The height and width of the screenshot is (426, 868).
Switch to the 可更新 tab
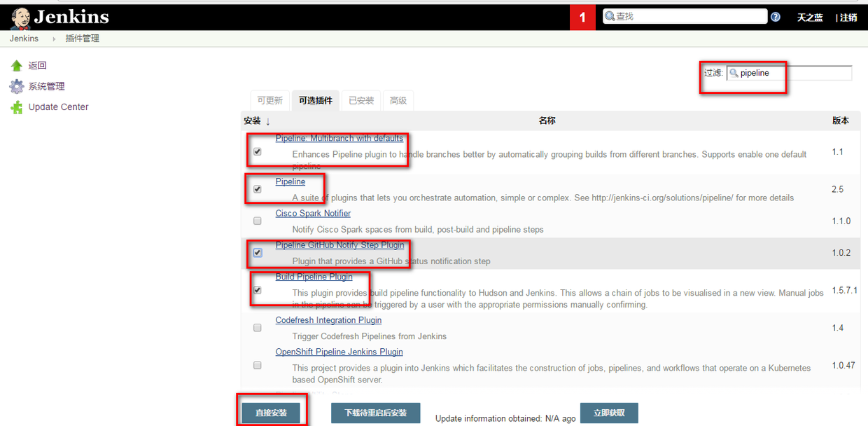tap(269, 100)
